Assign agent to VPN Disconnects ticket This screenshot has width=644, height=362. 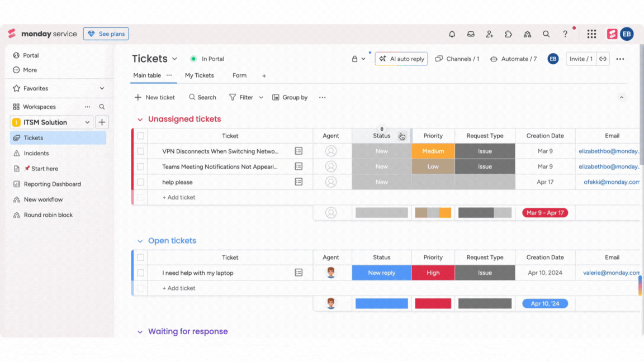point(330,151)
